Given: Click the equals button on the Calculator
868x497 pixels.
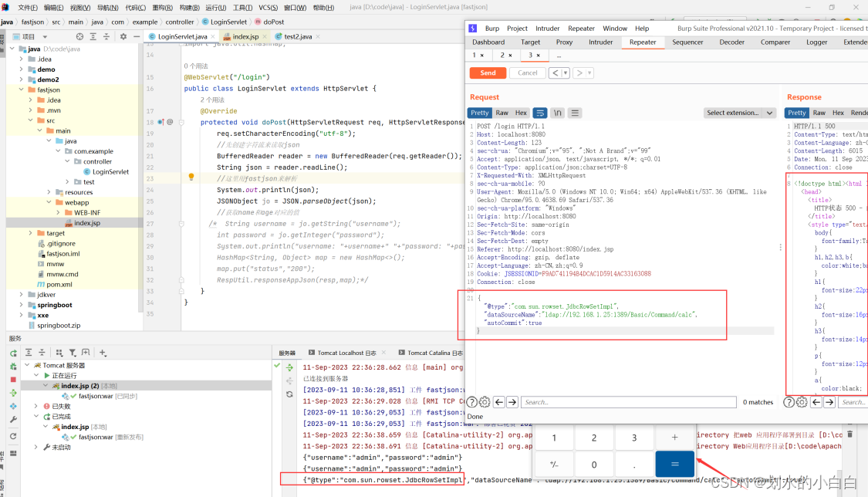Looking at the screenshot, I should click(x=674, y=465).
